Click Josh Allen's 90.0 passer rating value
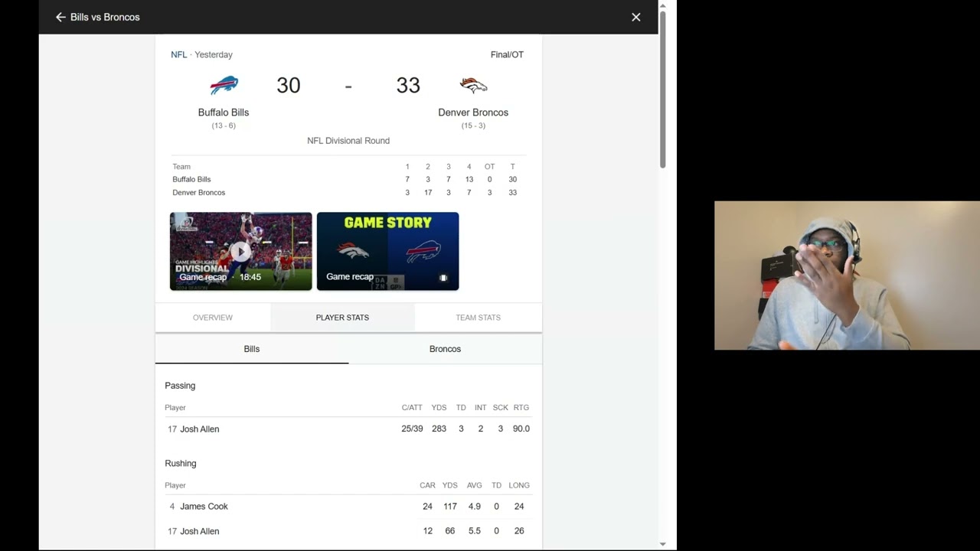 point(521,429)
